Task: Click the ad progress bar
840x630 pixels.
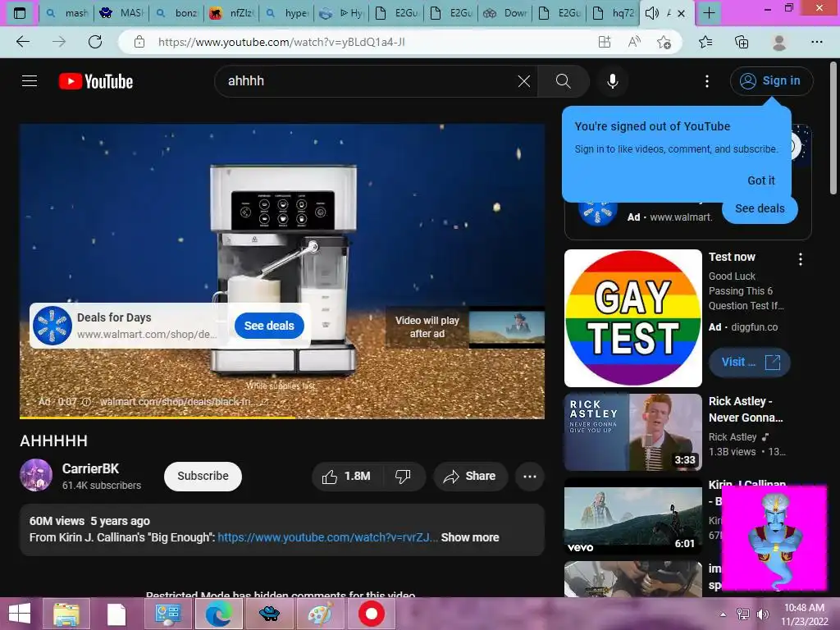Action: point(282,418)
